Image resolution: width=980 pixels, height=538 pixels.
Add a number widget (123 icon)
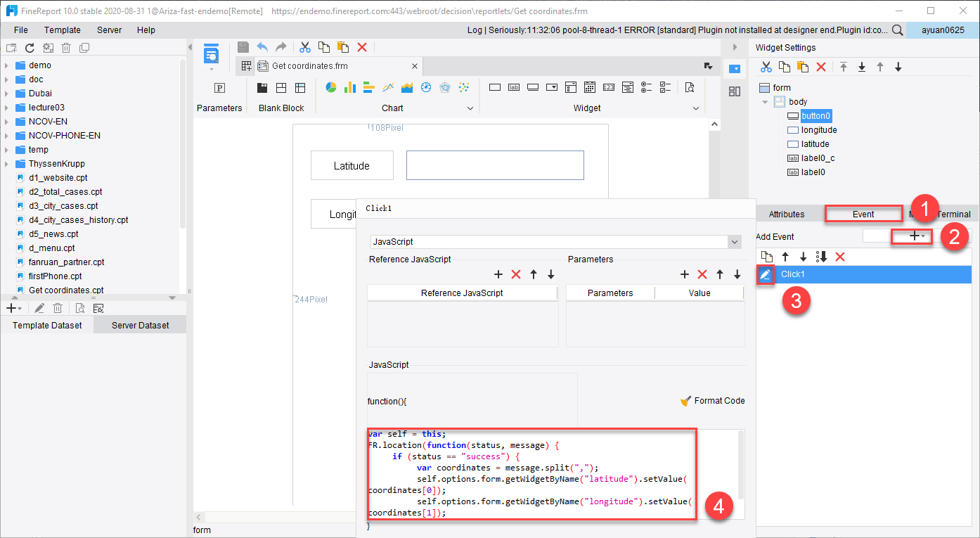tap(609, 87)
